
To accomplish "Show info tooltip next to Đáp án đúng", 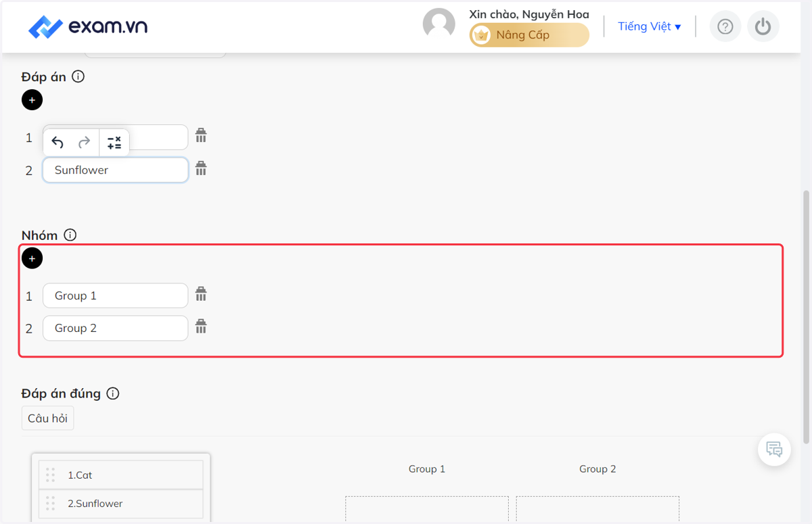I will 113,393.
